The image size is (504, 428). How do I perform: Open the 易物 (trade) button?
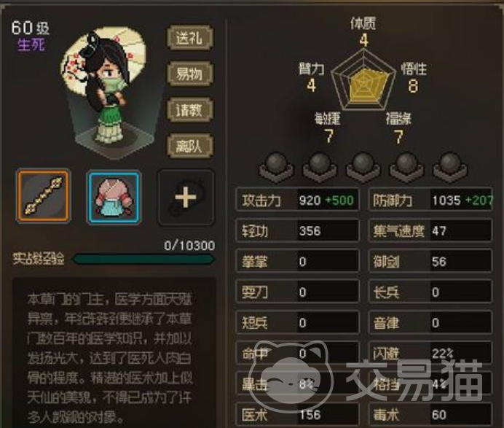click(x=189, y=74)
